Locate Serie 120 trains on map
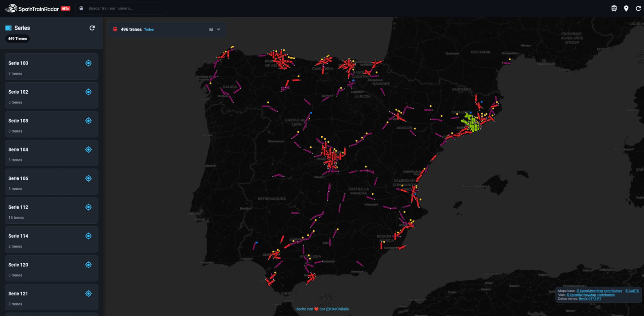 (x=89, y=265)
